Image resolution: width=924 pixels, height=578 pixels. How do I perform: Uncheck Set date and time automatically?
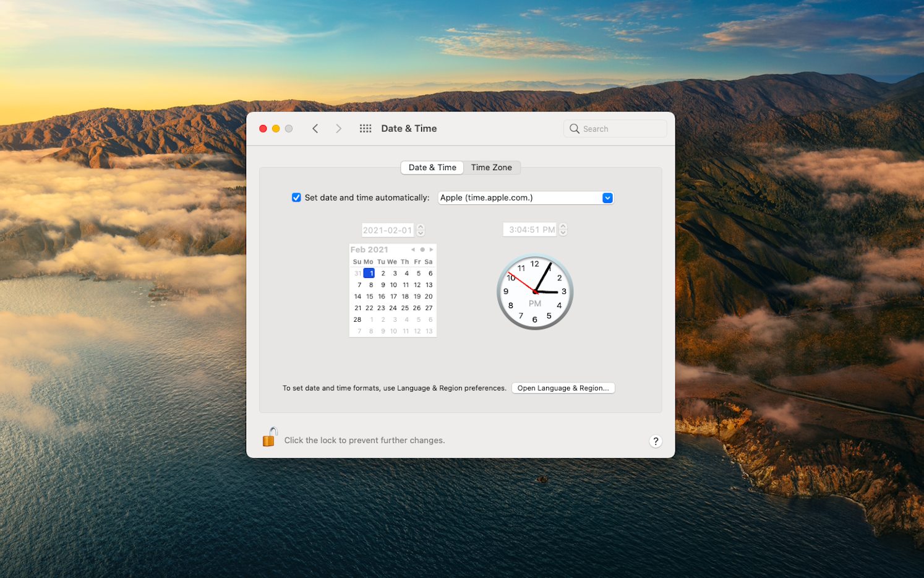[x=296, y=197]
